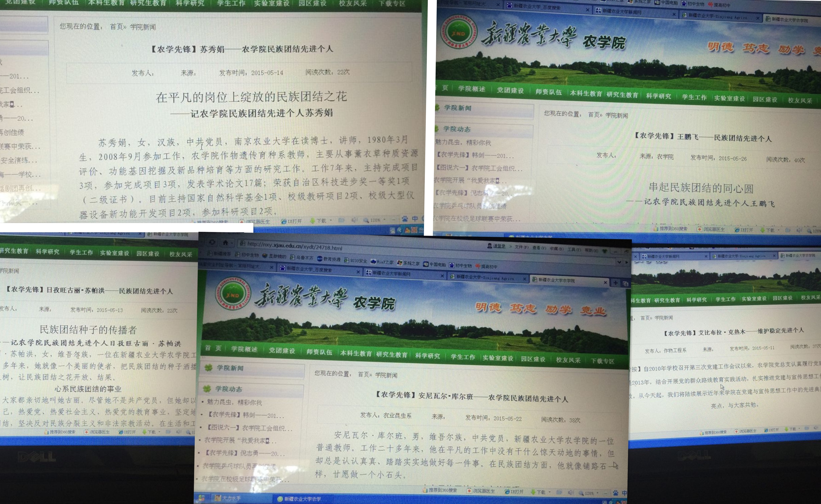Open 科学研究 in the 王鹏飞 page navigation
This screenshot has width=821, height=504.
[x=659, y=96]
